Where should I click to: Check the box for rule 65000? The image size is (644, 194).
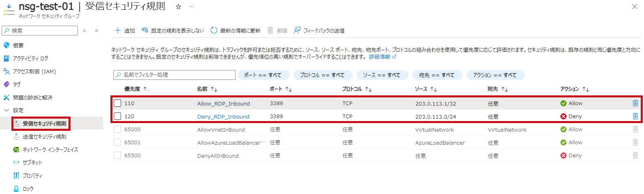tap(117, 129)
